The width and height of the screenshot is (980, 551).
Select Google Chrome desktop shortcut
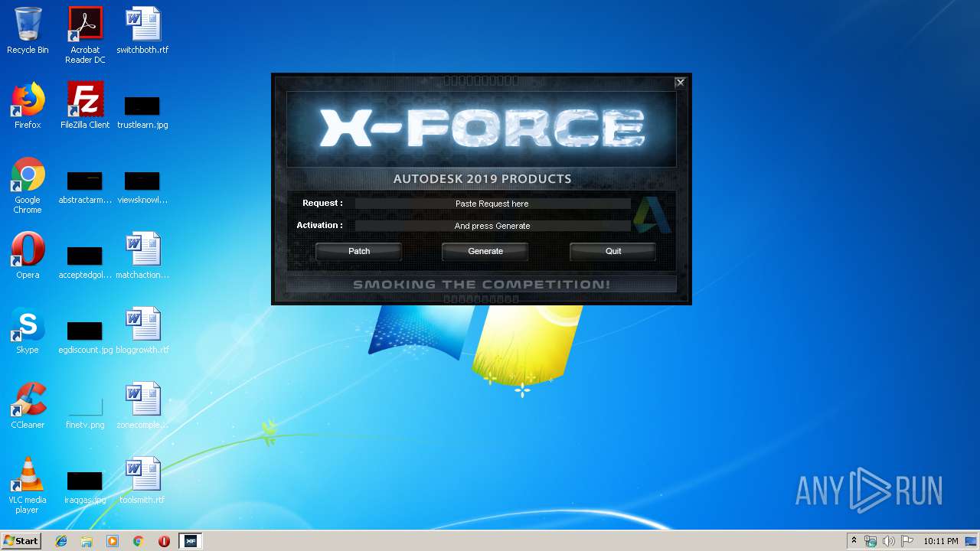tap(28, 185)
